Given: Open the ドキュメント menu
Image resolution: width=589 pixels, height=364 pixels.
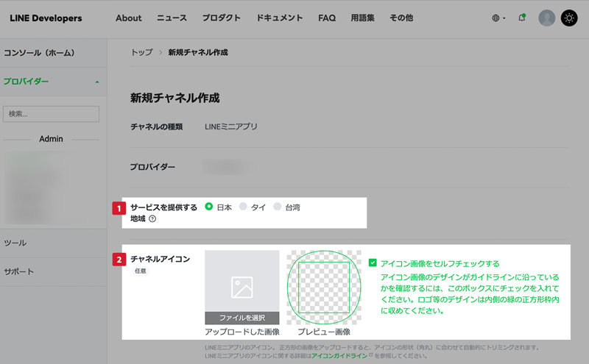Looking at the screenshot, I should point(279,18).
